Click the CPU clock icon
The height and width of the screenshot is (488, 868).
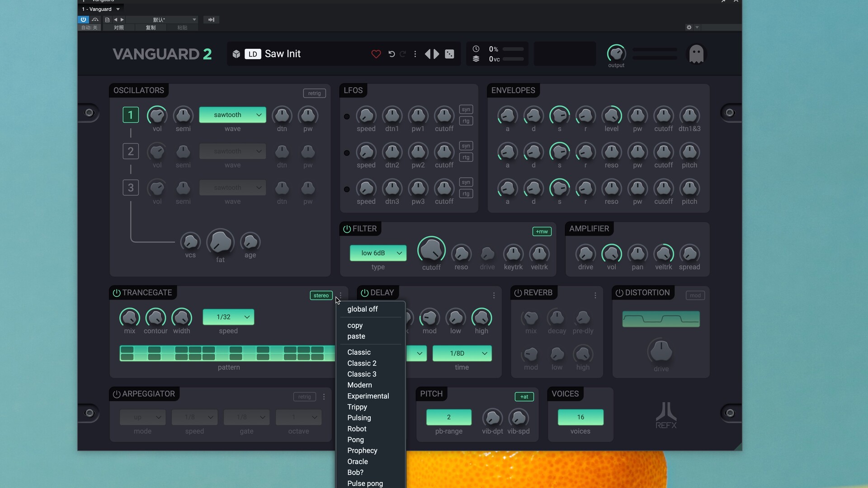(x=476, y=49)
